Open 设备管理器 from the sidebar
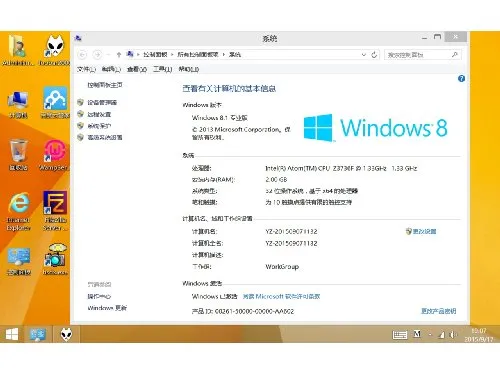Image resolution: width=500 pixels, height=375 pixels. [102, 103]
